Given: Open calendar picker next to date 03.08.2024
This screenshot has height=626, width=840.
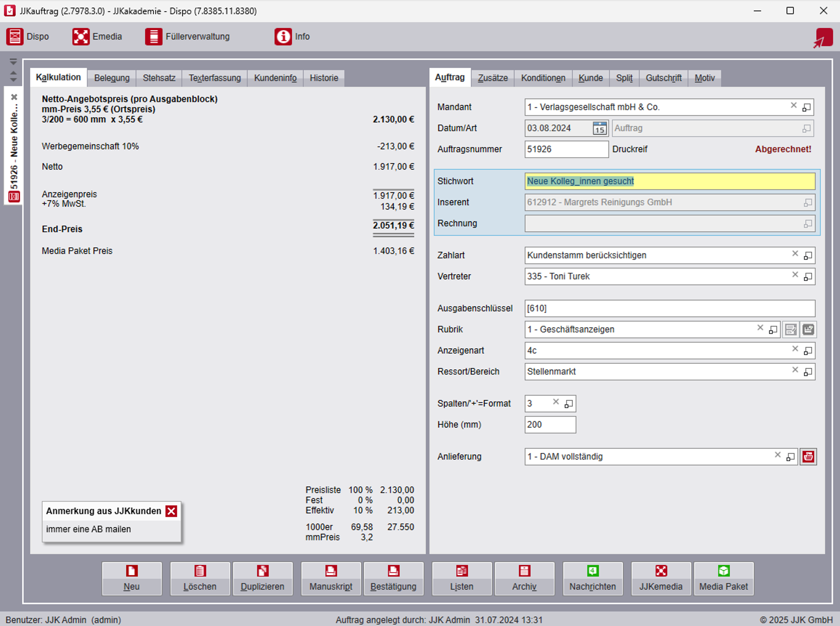Looking at the screenshot, I should click(x=599, y=129).
